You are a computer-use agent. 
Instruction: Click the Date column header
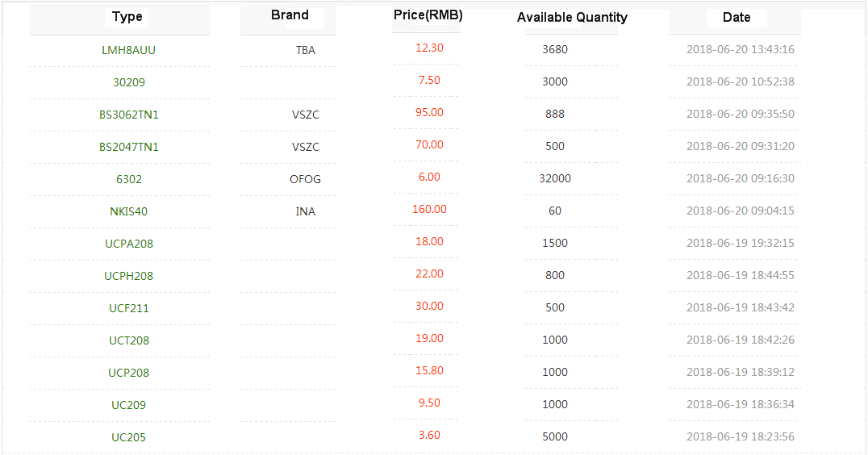pos(737,17)
